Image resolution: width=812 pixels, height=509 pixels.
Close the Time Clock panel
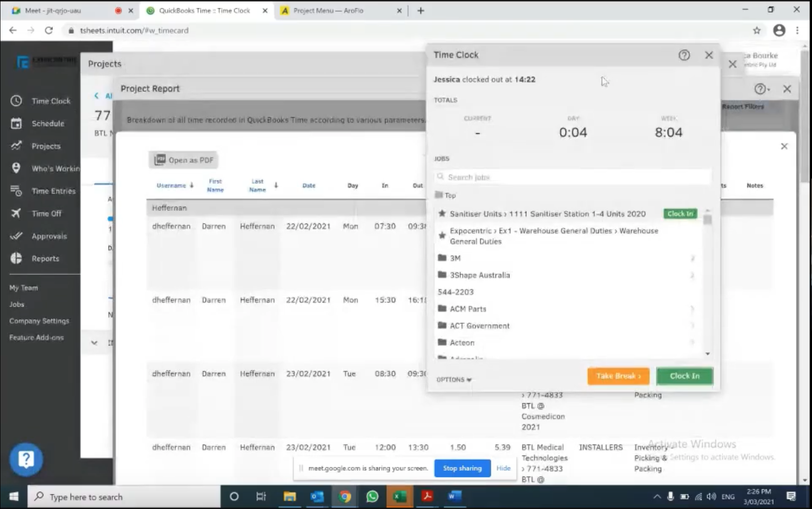click(x=709, y=55)
